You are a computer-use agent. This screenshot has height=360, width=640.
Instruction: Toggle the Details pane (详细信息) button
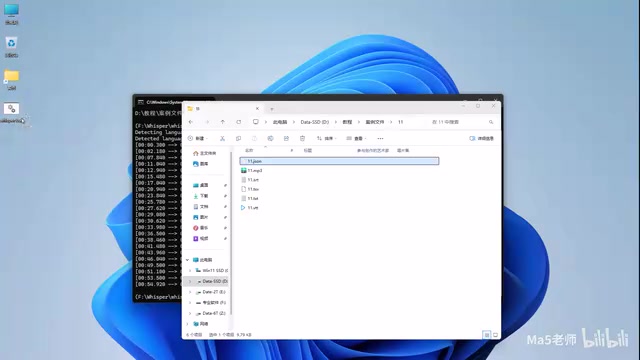coord(482,138)
